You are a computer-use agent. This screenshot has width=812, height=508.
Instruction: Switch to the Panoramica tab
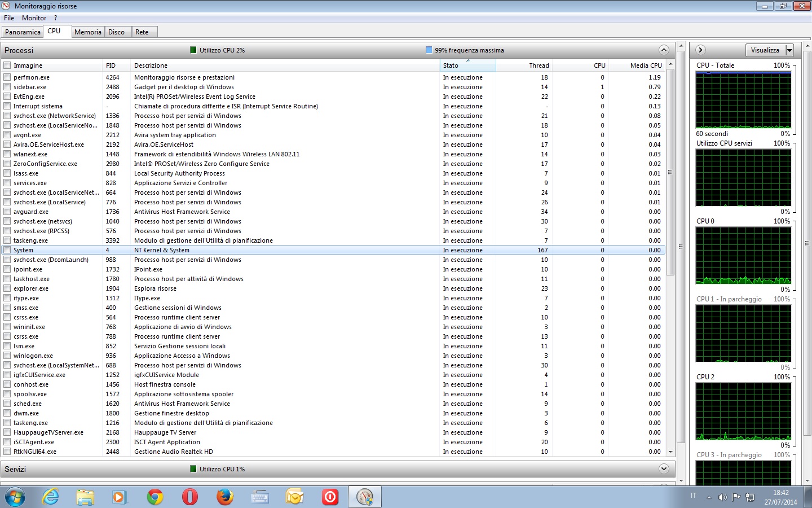(23, 32)
